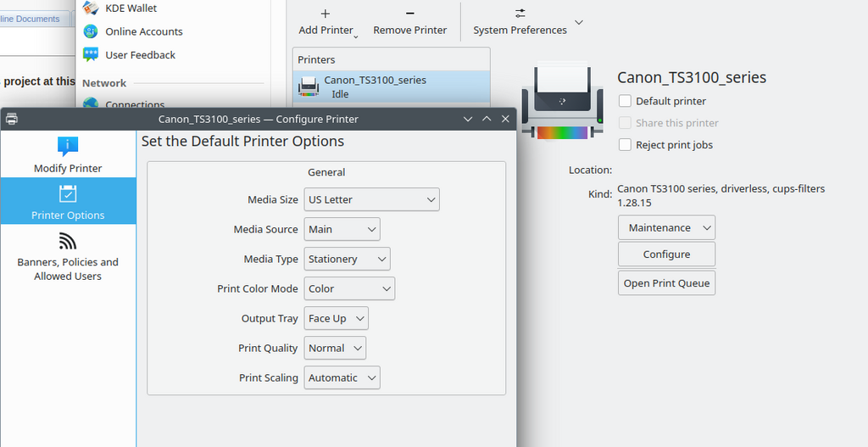868x447 pixels.
Task: Click the large Canon printer image
Action: 563,101
